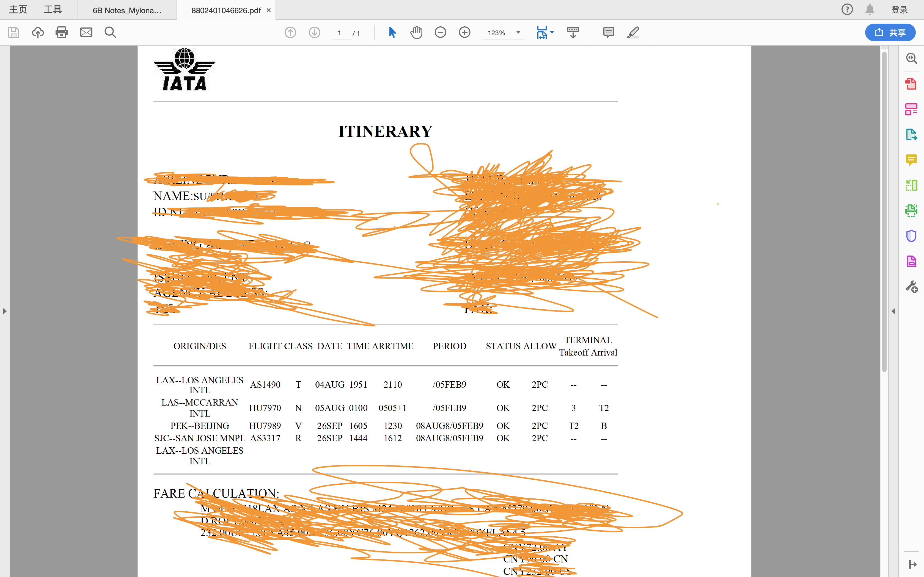Click the print icon in toolbar

coord(62,32)
